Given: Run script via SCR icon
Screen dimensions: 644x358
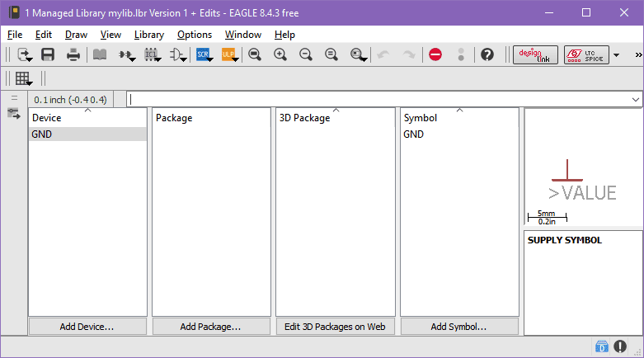Looking at the screenshot, I should point(203,54).
